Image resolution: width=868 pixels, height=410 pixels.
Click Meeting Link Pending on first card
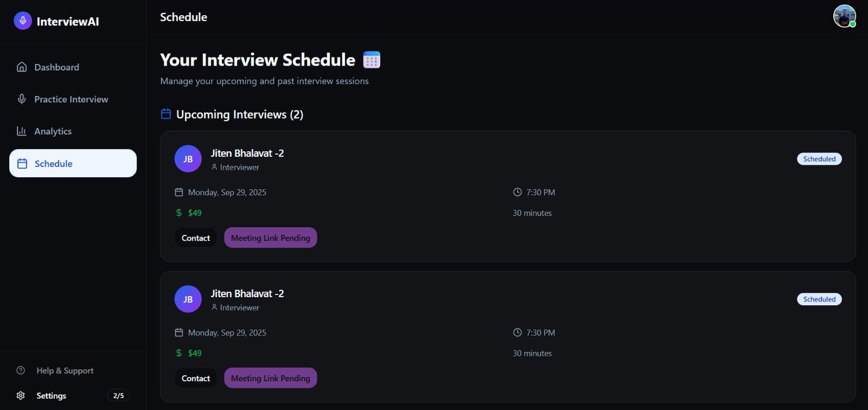pos(271,238)
